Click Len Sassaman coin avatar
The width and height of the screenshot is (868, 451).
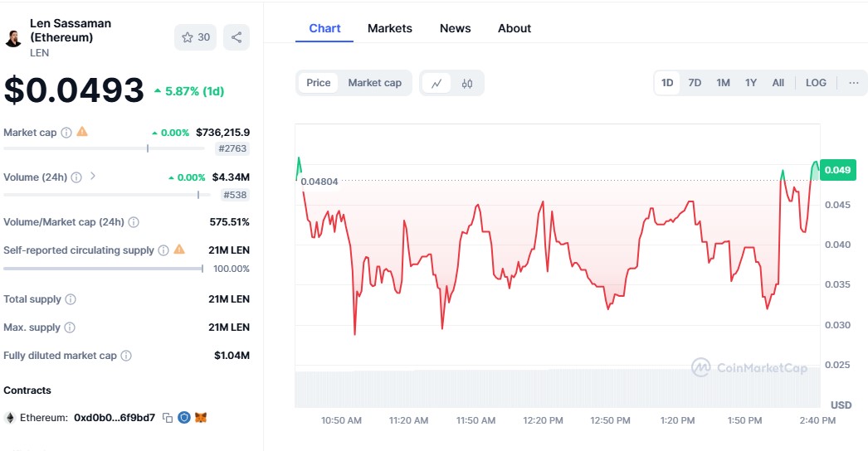click(x=13, y=38)
